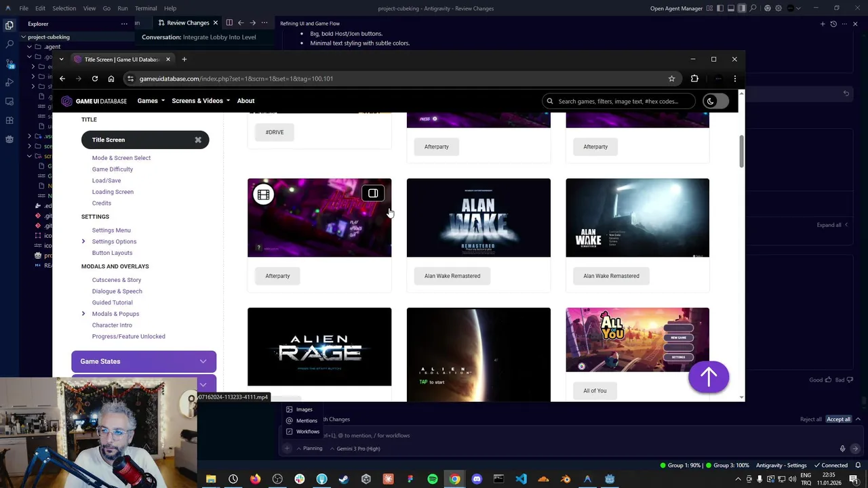Viewport: 868px width, 488px height.
Task: Select Loading Screen filter link
Action: (113, 192)
